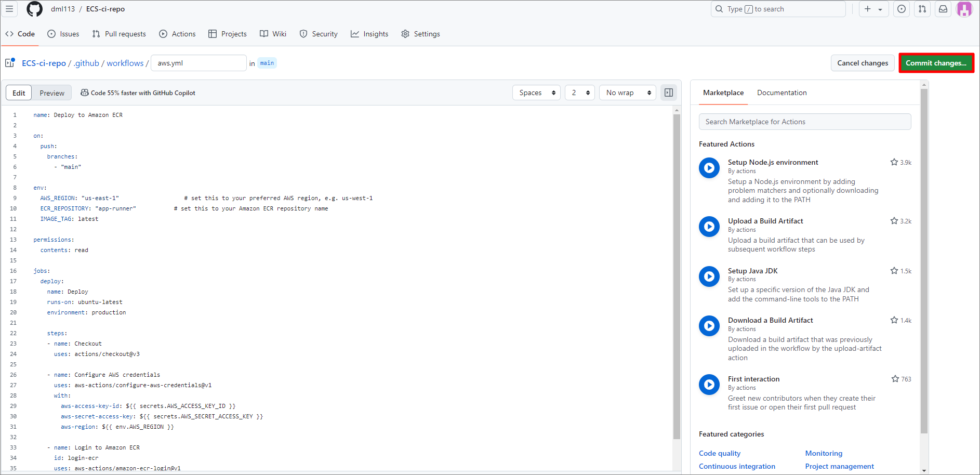
Task: Open Code faster with GitHub Copilot link
Action: pyautogui.click(x=143, y=93)
